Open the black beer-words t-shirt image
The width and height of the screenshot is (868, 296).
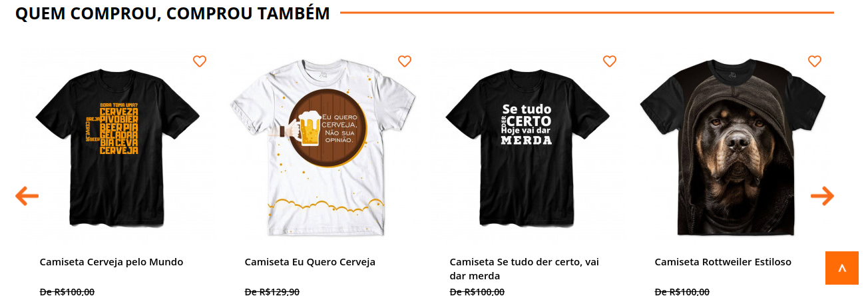click(117, 144)
